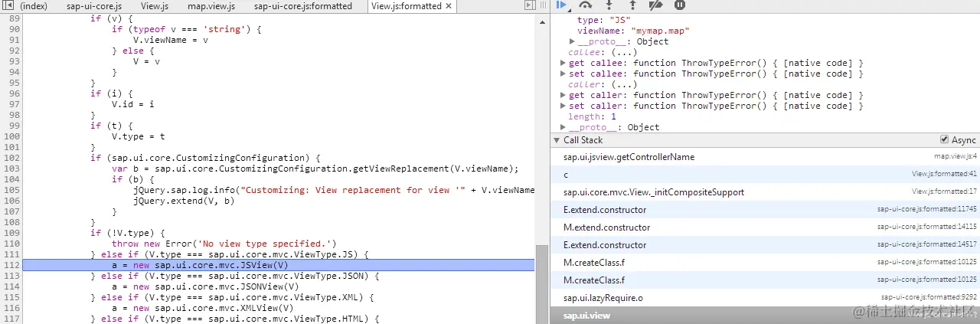This screenshot has width=980, height=324.
Task: Open the (index) file tab
Action: coord(34,6)
